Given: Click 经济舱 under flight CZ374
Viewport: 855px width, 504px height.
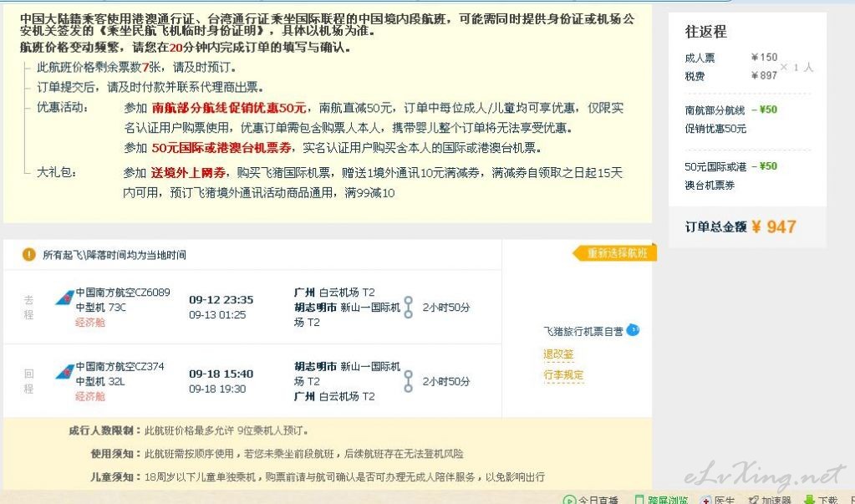Looking at the screenshot, I should (x=90, y=396).
